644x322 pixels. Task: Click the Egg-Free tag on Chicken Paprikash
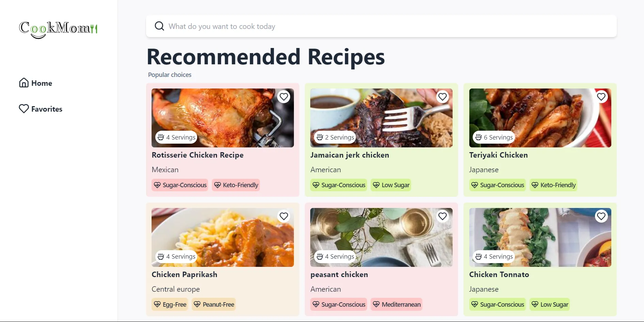170,305
